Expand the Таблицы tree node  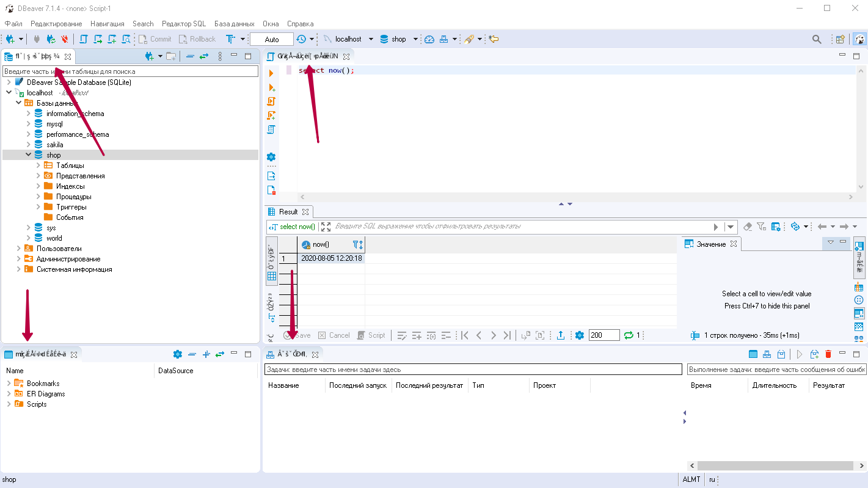pyautogui.click(x=38, y=165)
